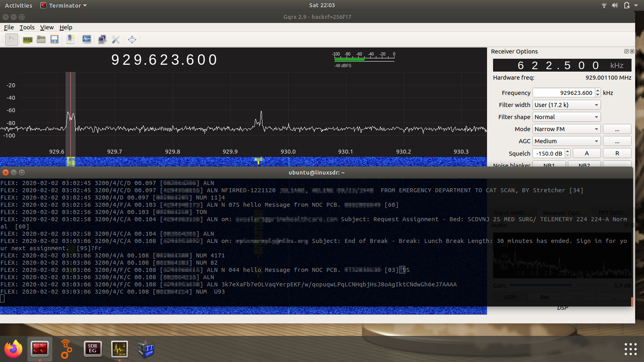Click the squelch auto 'A' button
The width and height of the screenshot is (644, 362).
tap(586, 153)
